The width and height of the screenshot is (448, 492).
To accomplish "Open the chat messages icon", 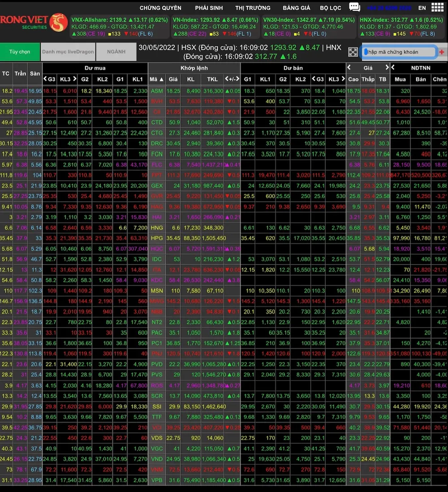I will pos(354,7).
